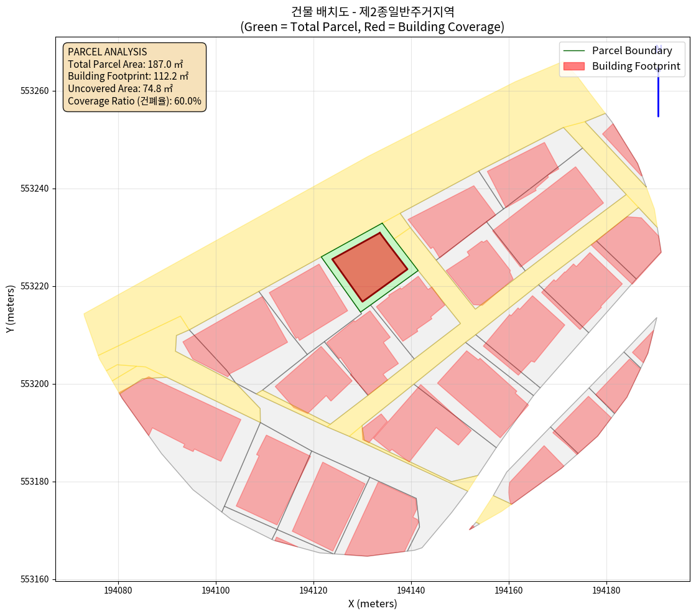696x616 pixels.
Task: Click x-axis tick label 194120
Action: point(313,589)
